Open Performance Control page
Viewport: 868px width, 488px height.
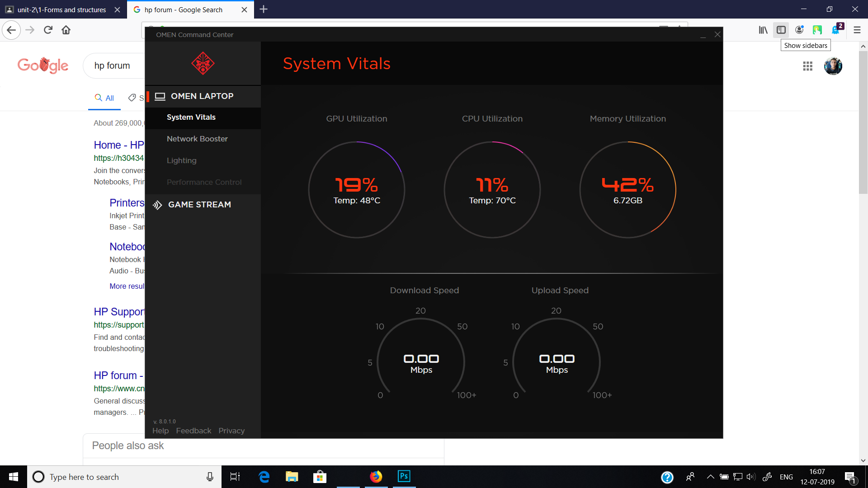click(x=203, y=183)
